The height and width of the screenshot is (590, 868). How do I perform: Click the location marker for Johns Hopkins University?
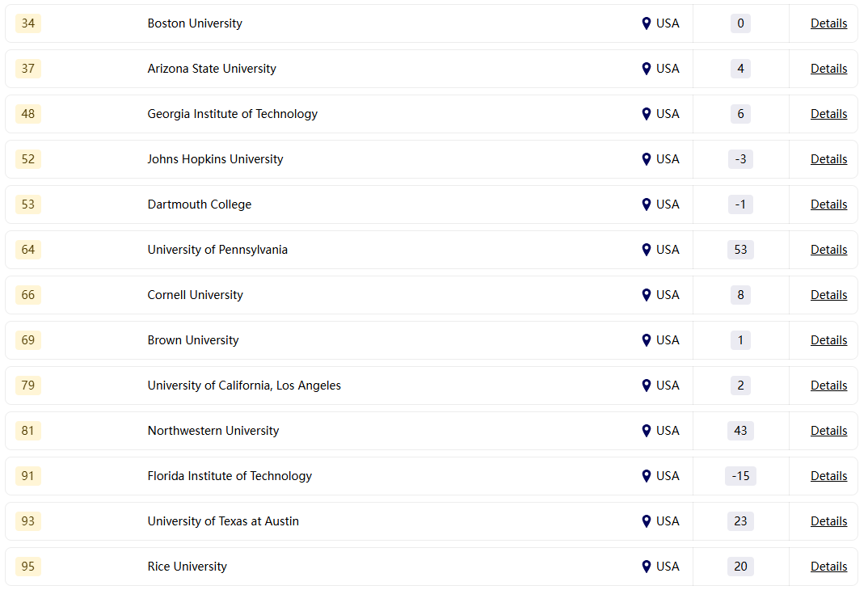coord(647,159)
